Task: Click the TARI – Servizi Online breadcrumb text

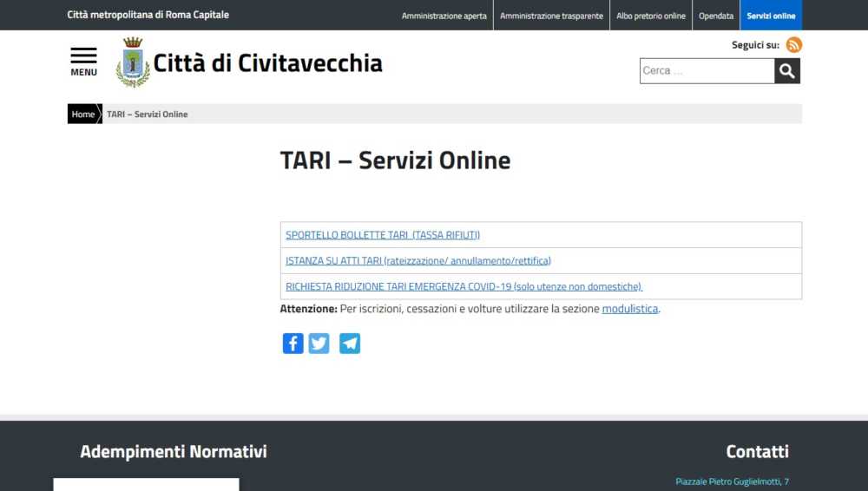Action: tap(148, 114)
